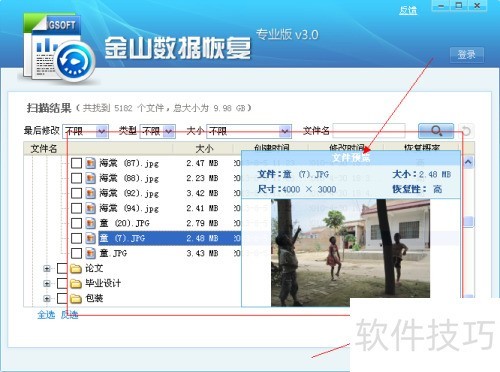Sort by the 大小 column header

(204, 148)
